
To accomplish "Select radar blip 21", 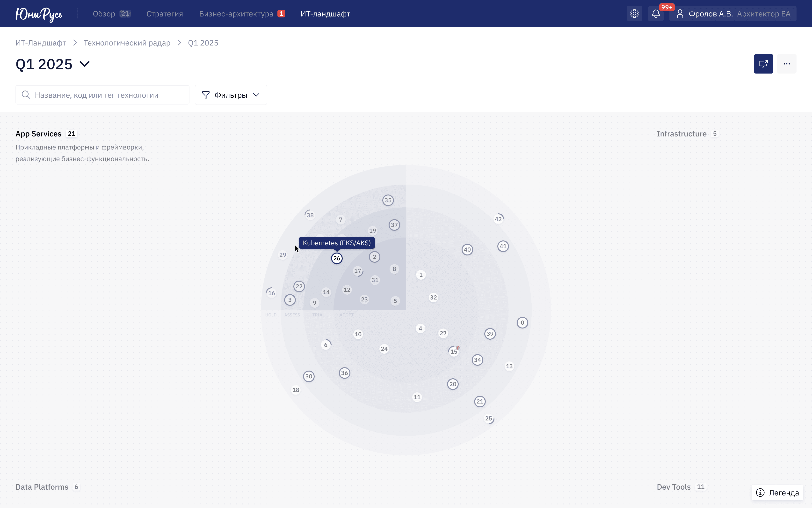I will (x=480, y=402).
